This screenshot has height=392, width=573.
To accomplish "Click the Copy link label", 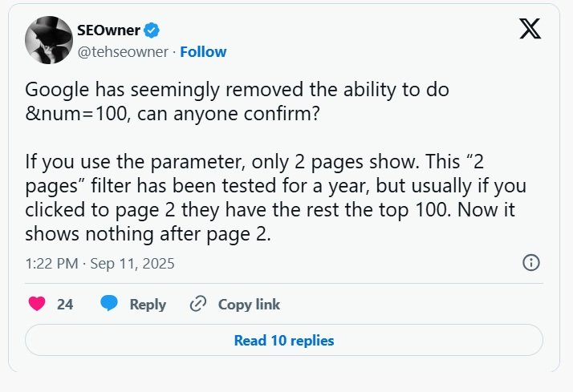I will [249, 304].
